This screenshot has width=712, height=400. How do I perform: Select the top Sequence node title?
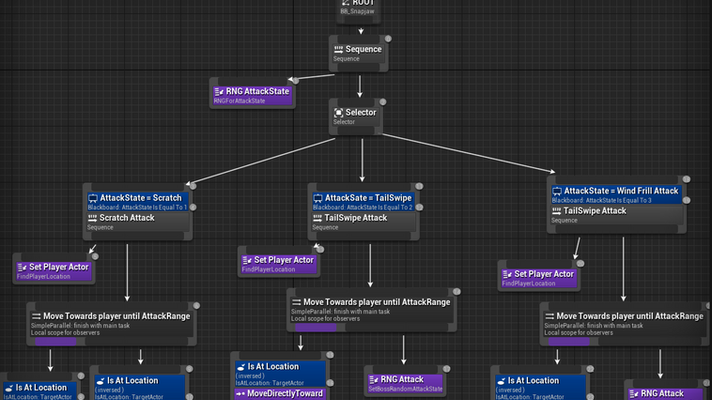[x=363, y=49]
